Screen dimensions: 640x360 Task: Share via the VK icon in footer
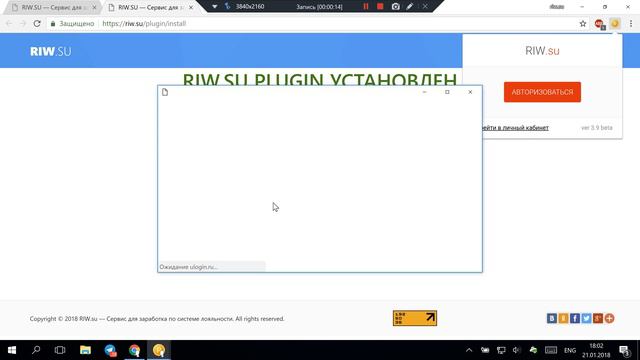pyautogui.click(x=551, y=318)
